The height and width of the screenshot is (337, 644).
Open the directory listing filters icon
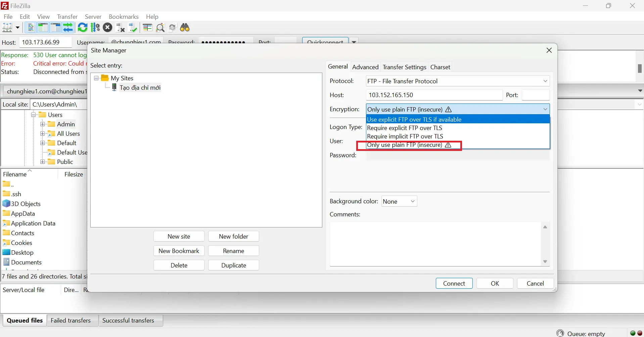[147, 28]
